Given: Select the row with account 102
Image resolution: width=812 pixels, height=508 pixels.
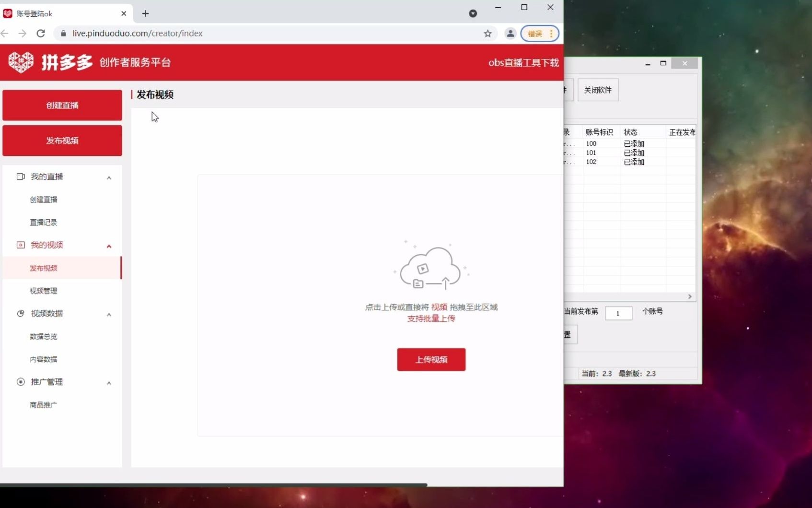Looking at the screenshot, I should (x=630, y=162).
